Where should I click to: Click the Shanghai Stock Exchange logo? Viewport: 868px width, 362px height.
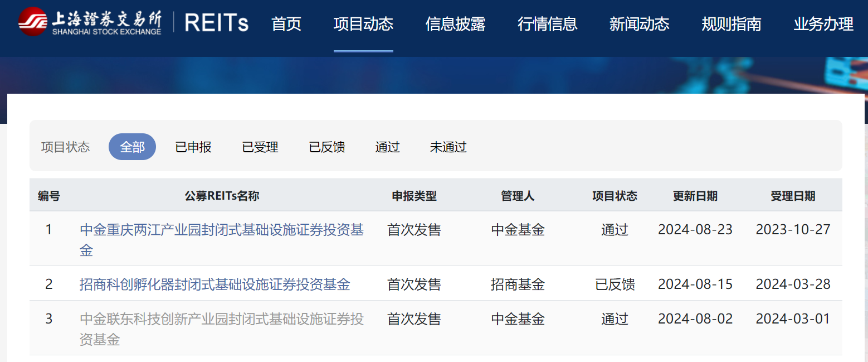pyautogui.click(x=90, y=22)
